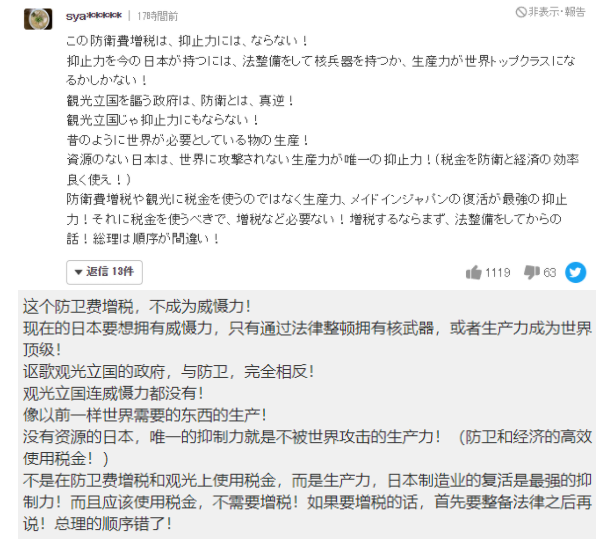Click the prohibition icon beside 非表示・報告
This screenshot has height=541, width=610.
(521, 12)
